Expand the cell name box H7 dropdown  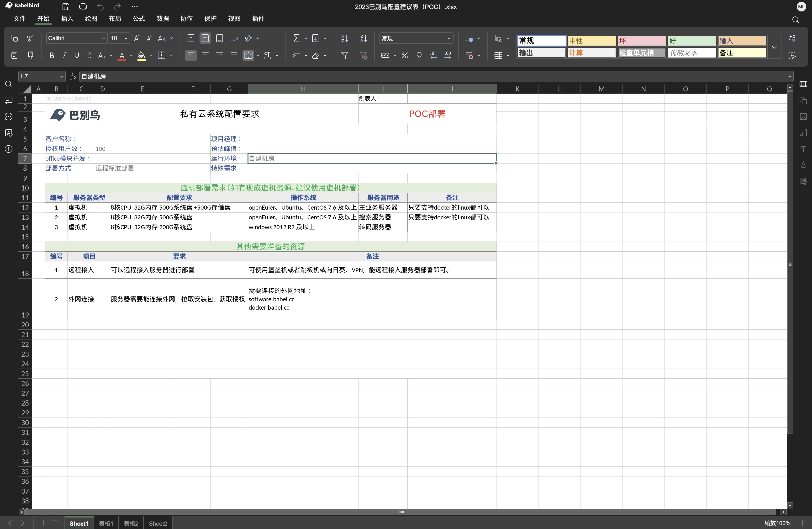coord(62,76)
